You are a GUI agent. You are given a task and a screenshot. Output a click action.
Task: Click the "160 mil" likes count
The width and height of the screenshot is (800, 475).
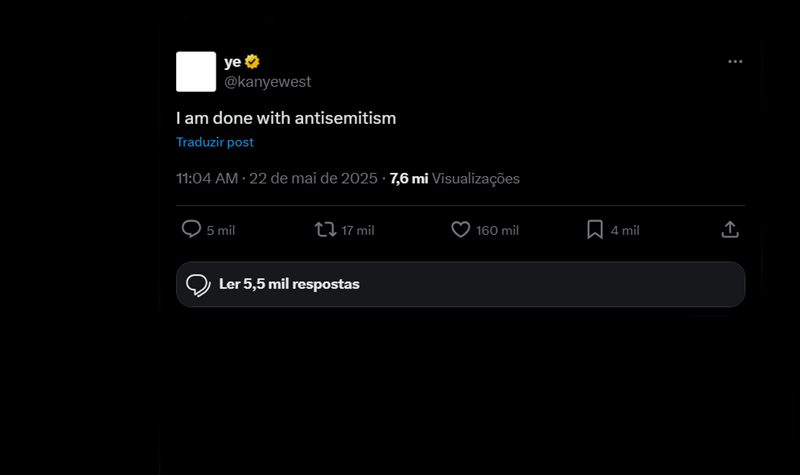pos(497,231)
